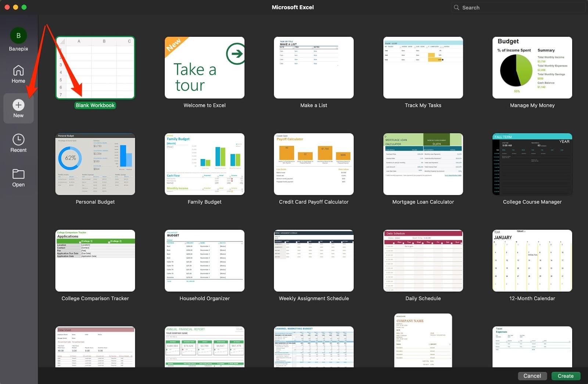Pick the Household Organizer budget thumbnail
Image resolution: width=588 pixels, height=384 pixels.
coord(205,261)
